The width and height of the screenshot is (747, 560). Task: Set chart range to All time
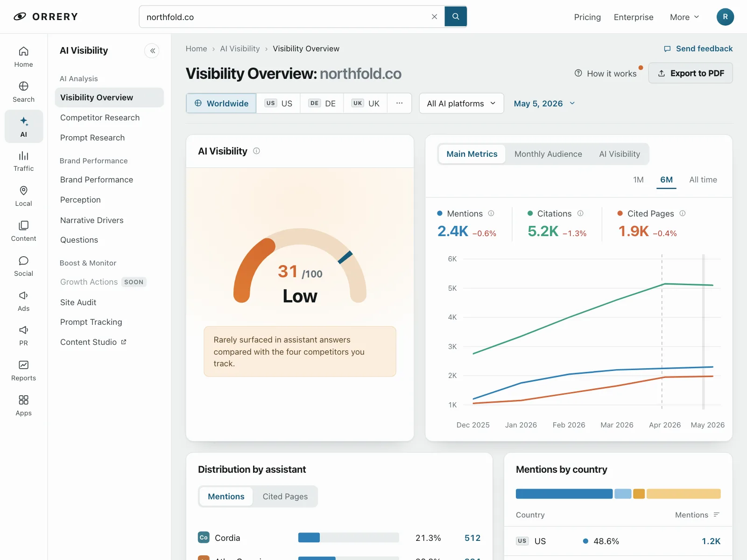pyautogui.click(x=703, y=180)
